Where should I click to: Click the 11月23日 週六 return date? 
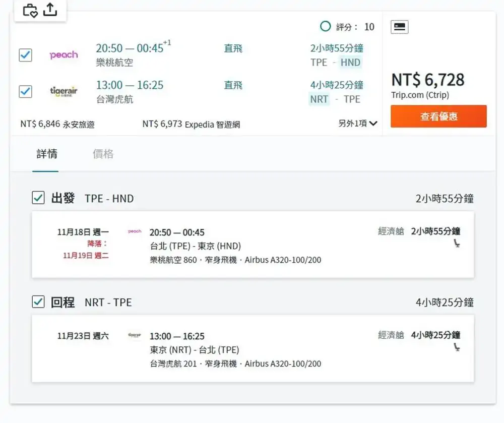tap(83, 336)
